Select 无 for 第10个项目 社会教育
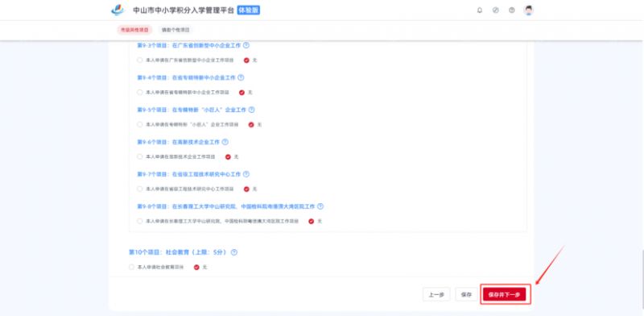Screen dimensions: 644x316 pyautogui.click(x=196, y=267)
